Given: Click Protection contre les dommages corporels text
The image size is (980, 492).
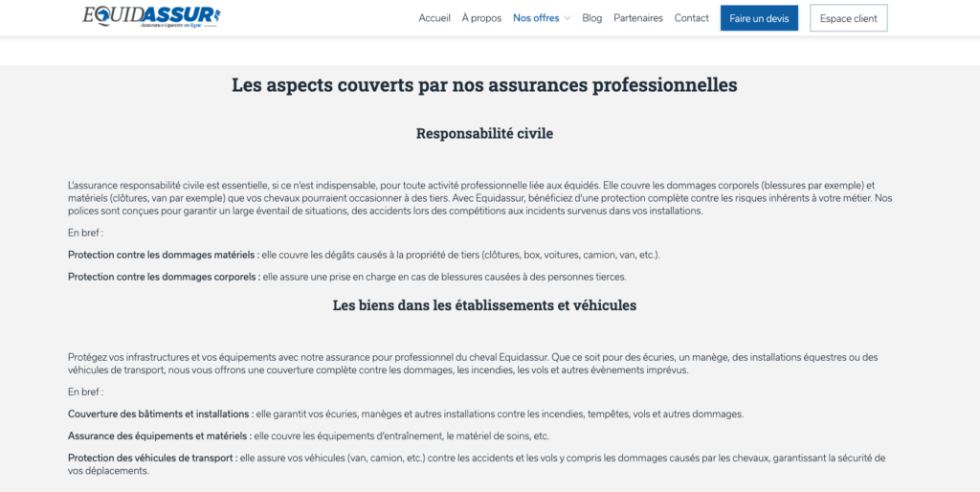Looking at the screenshot, I should pos(165,277).
